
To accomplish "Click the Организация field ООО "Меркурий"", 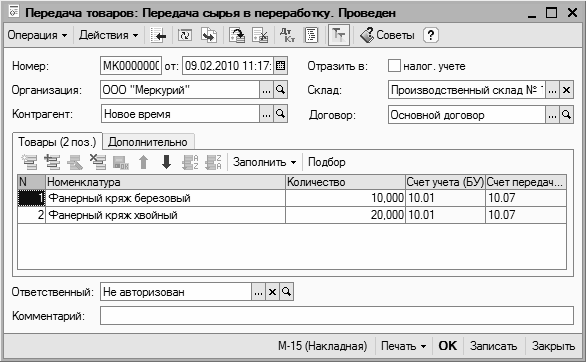I will (x=180, y=90).
